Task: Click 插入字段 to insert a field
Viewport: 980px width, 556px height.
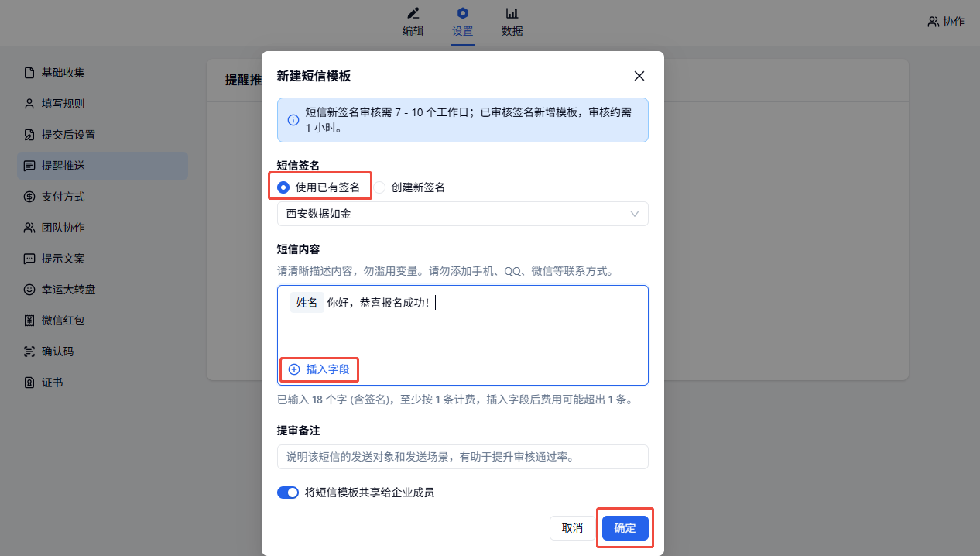Action: [320, 369]
